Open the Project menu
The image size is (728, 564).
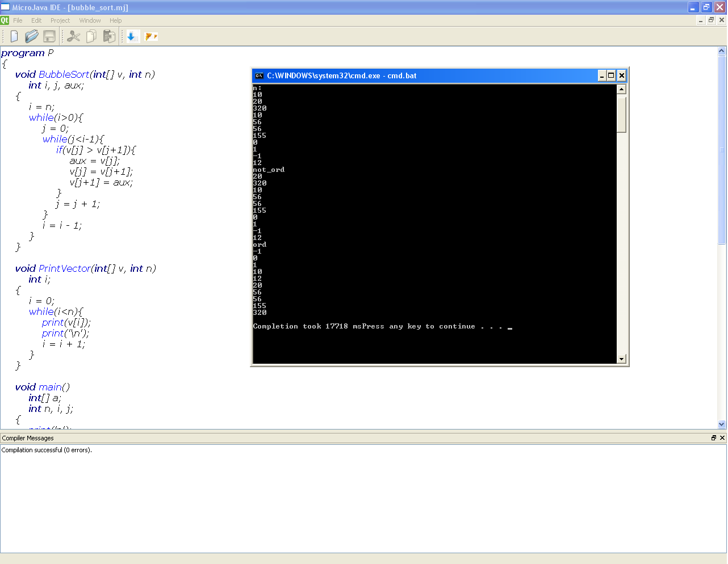[x=60, y=20]
